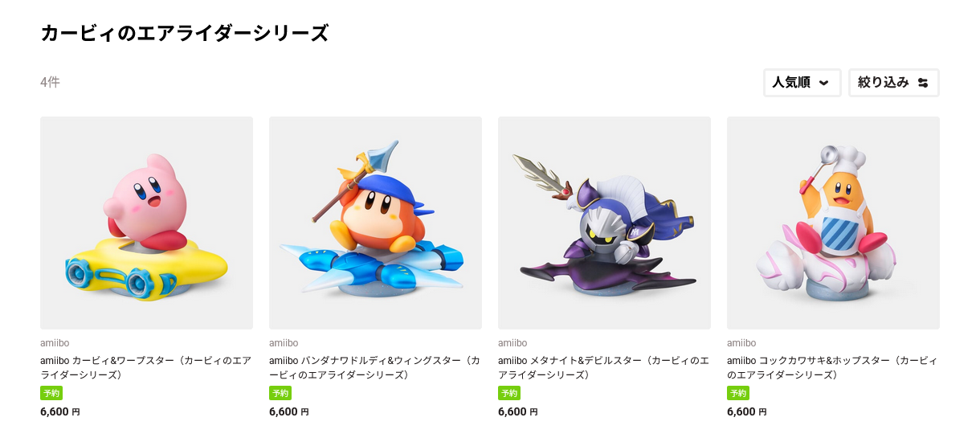The width and height of the screenshot is (980, 442).
Task: Open the 絞り込み filter button
Action: tap(893, 83)
